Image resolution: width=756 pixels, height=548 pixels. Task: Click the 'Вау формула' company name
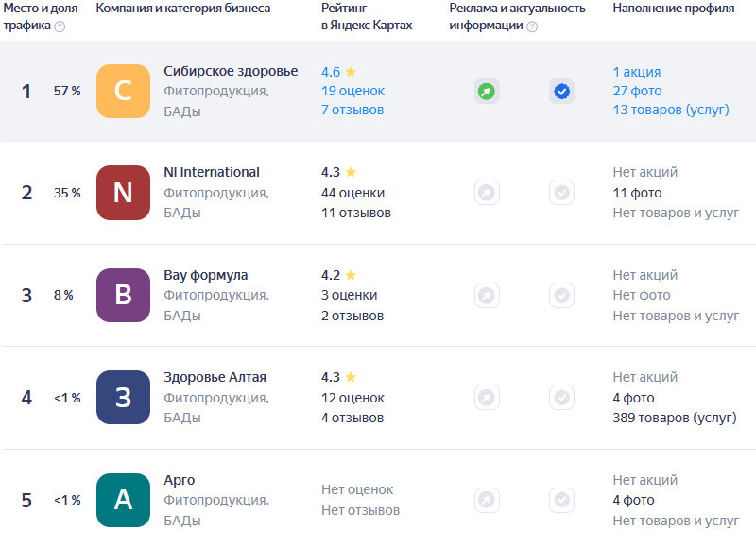206,275
